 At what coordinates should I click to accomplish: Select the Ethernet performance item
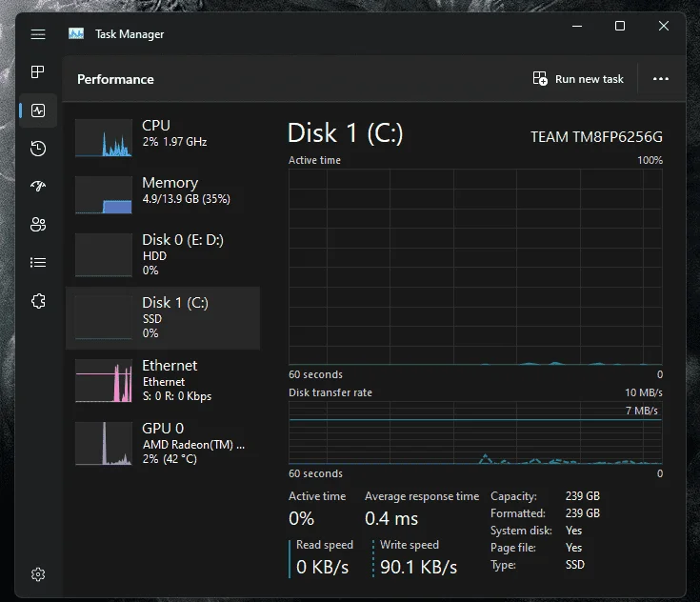coord(163,380)
